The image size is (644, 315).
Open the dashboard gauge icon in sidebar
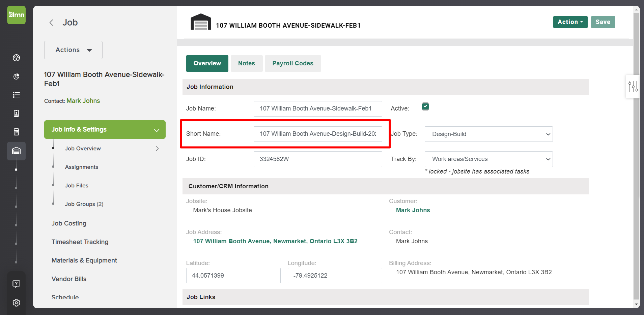pos(16,58)
